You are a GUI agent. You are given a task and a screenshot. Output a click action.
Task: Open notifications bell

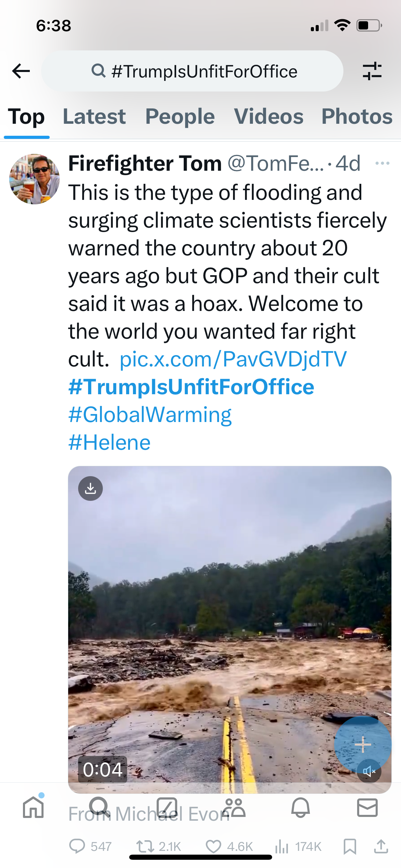click(301, 808)
